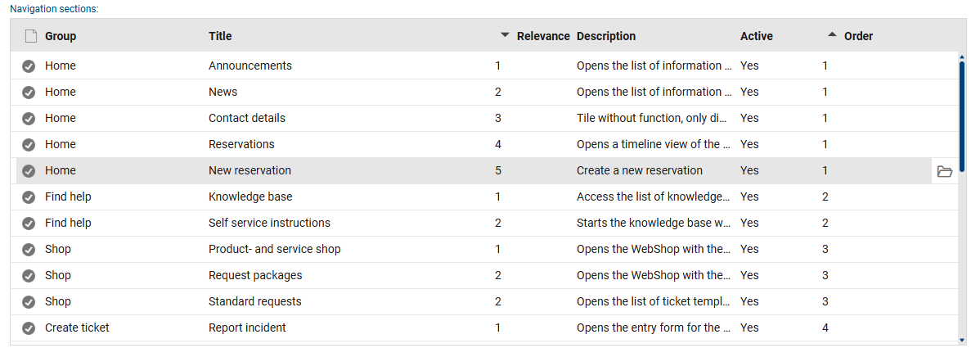Sort by the Relevance column descending arrow
The width and height of the screenshot is (980, 357).
(x=505, y=36)
